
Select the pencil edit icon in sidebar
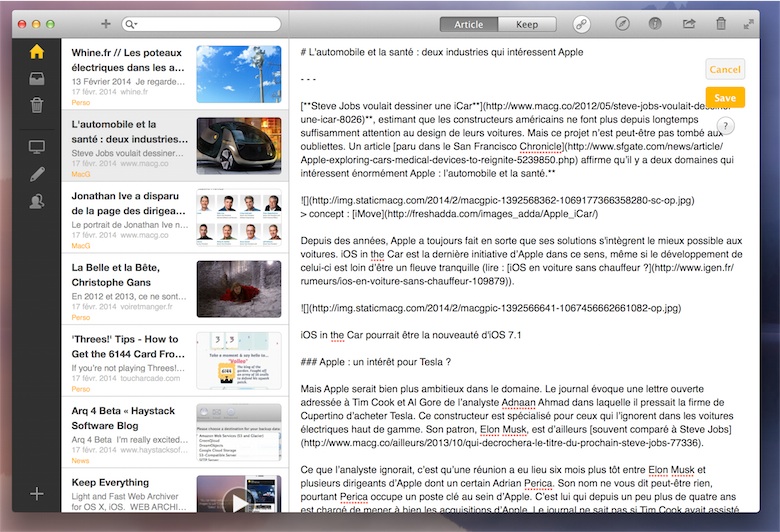pyautogui.click(x=37, y=174)
